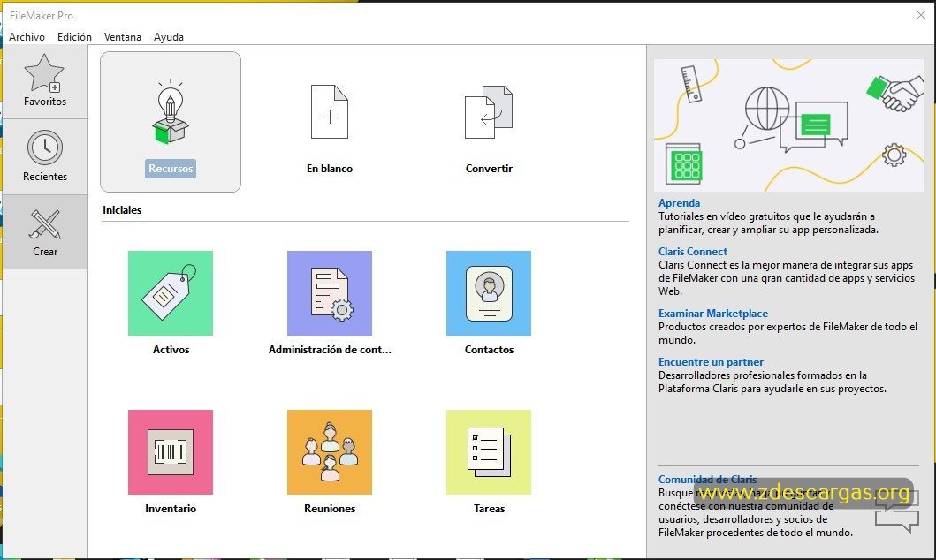Click the Activos label
936x560 pixels.
click(x=171, y=350)
